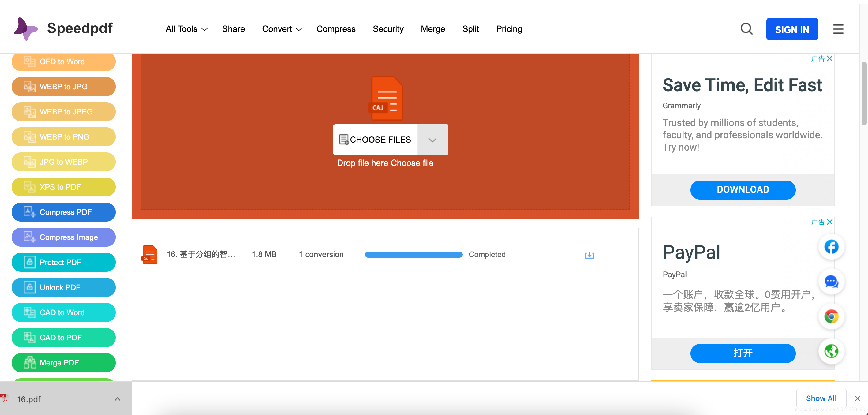Viewport: 868px width, 415px height.
Task: Open the Choose Files source arrow
Action: click(x=432, y=140)
